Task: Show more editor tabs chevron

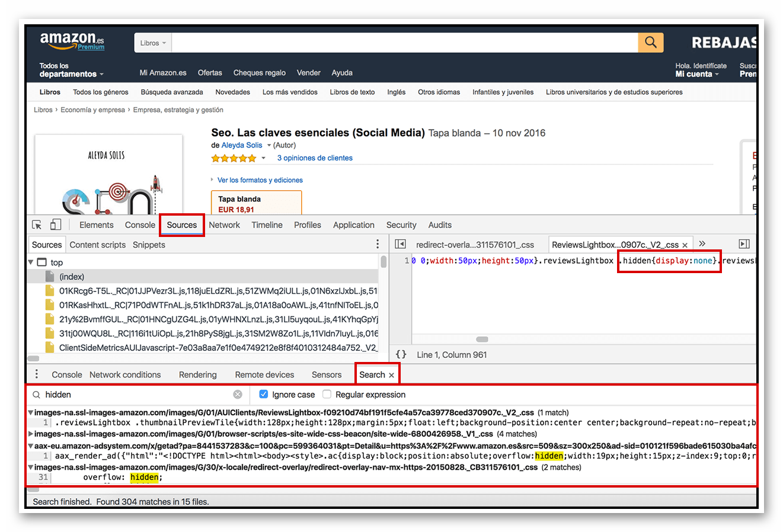Action: (x=702, y=243)
